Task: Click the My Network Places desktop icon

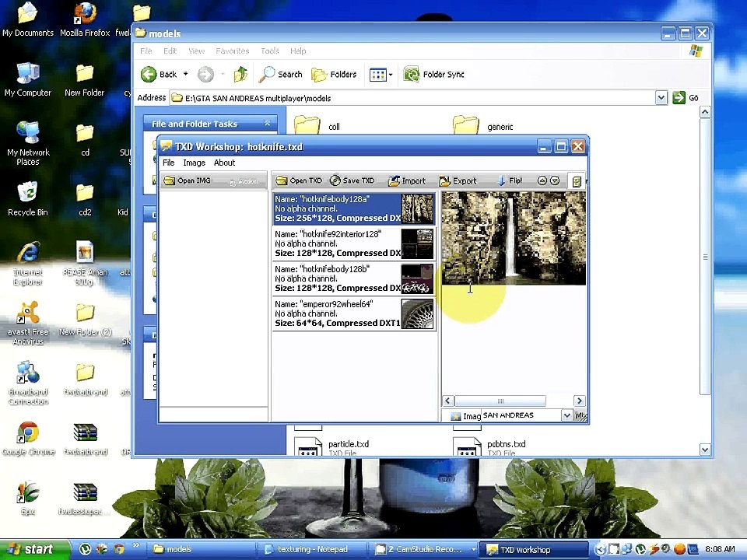Action: [x=28, y=143]
